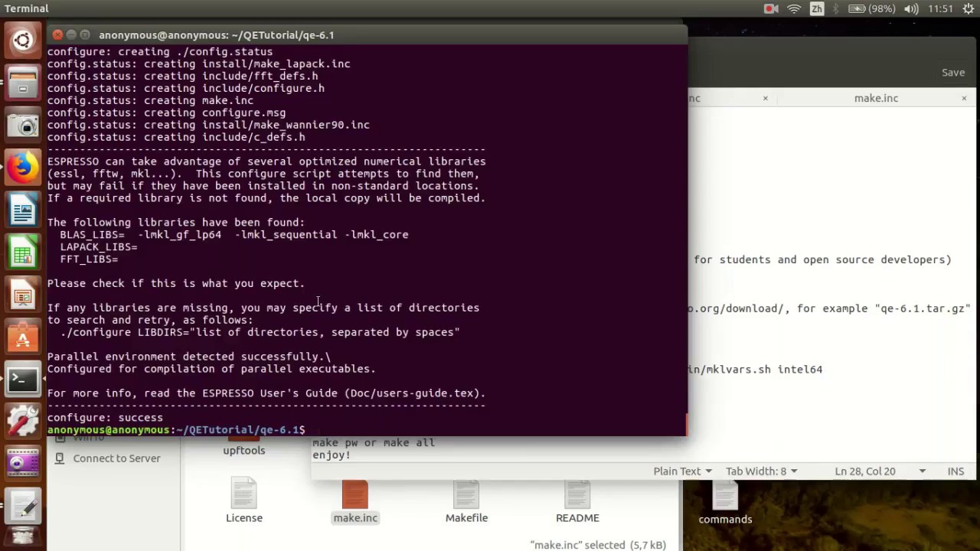The height and width of the screenshot is (551, 980).
Task: Click 'Parallel environment detected successfully' line
Action: [x=189, y=357]
